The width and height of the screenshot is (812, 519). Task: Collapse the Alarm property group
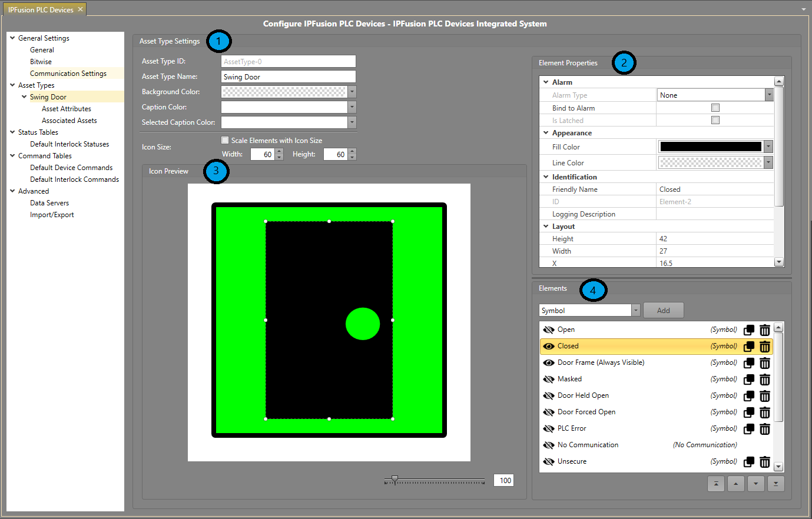tap(546, 82)
